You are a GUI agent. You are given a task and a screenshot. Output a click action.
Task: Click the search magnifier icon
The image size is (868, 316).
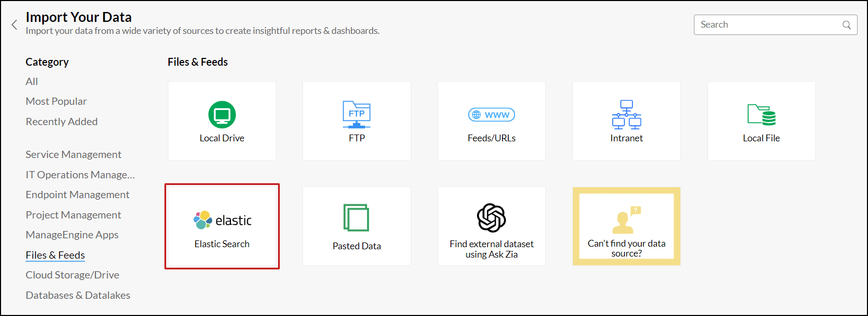(x=847, y=25)
